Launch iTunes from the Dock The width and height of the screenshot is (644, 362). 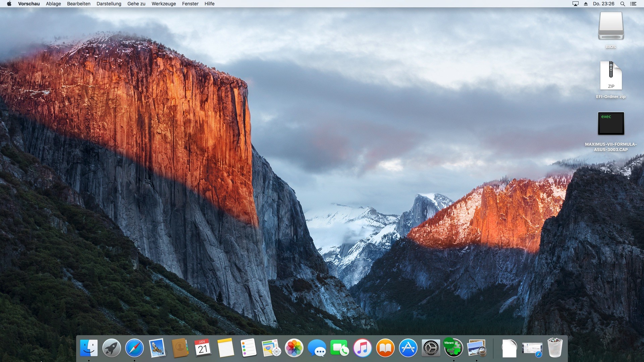pos(363,348)
